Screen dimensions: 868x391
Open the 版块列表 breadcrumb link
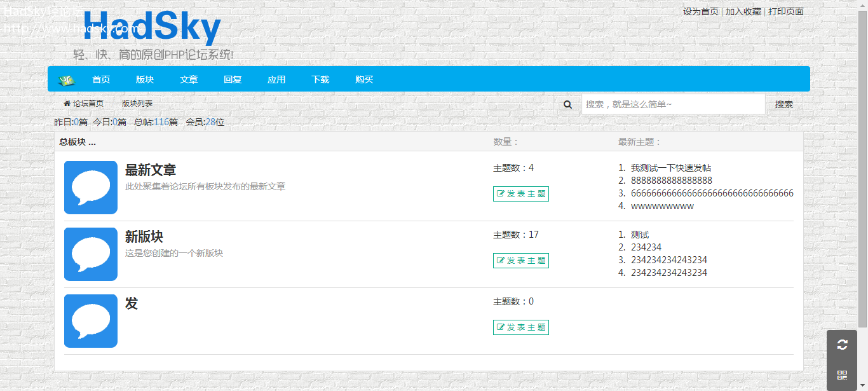[x=137, y=103]
